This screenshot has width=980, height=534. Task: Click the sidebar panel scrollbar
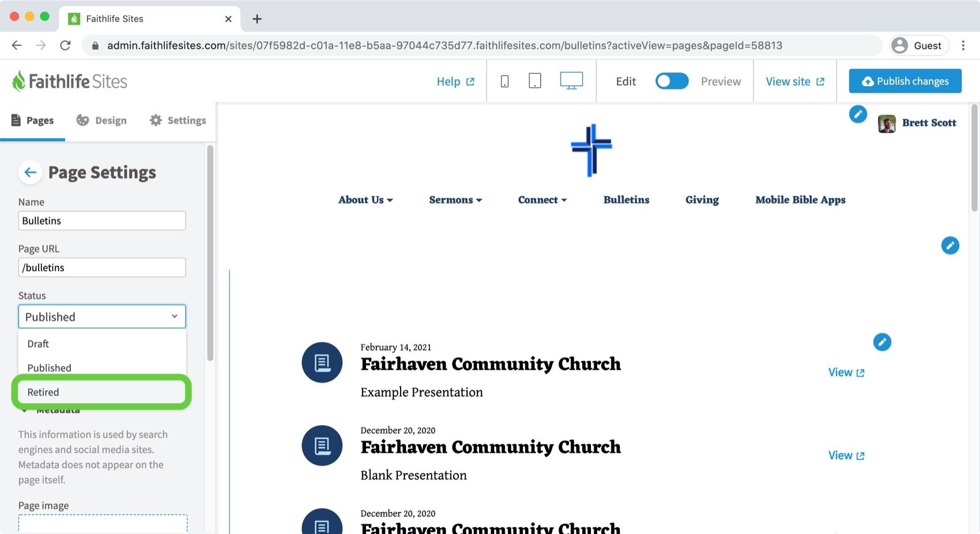click(x=210, y=253)
